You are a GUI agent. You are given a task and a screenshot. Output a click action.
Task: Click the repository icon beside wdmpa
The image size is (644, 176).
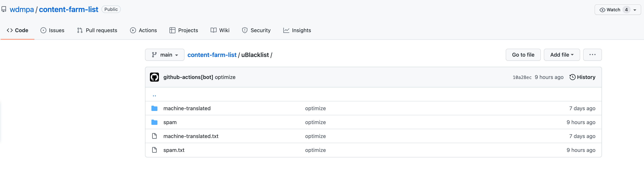pos(4,10)
